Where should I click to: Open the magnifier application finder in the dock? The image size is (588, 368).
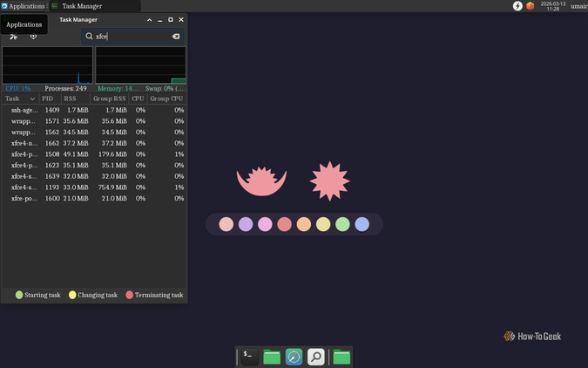(315, 357)
